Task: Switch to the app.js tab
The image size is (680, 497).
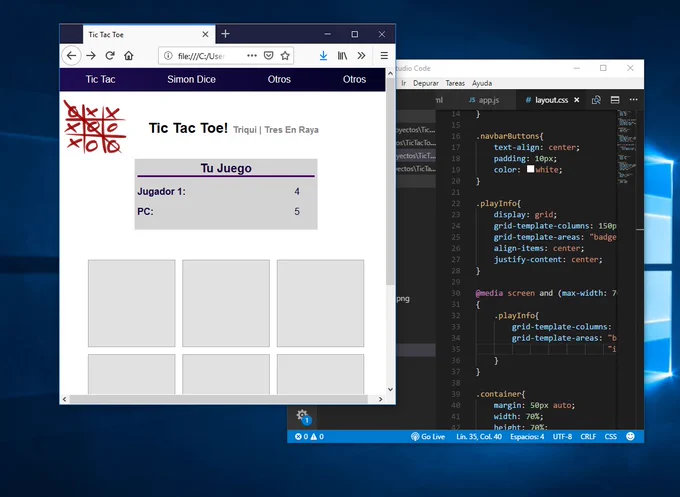Action: pyautogui.click(x=484, y=100)
